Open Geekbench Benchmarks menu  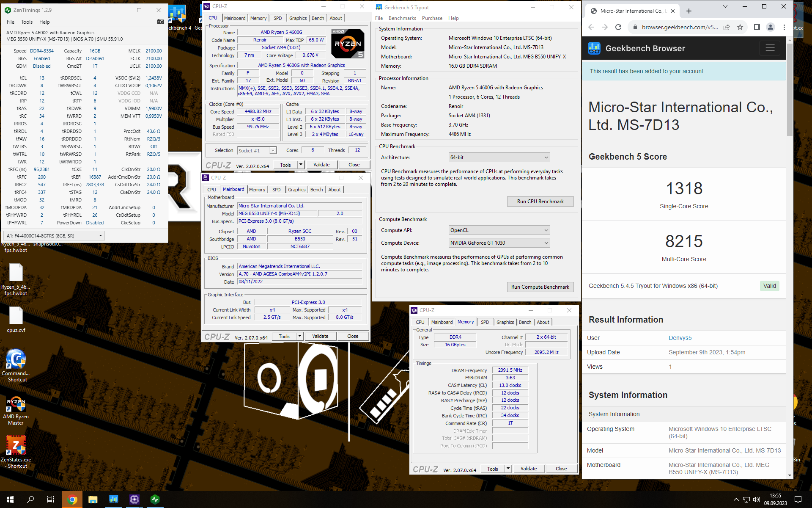pyautogui.click(x=402, y=18)
